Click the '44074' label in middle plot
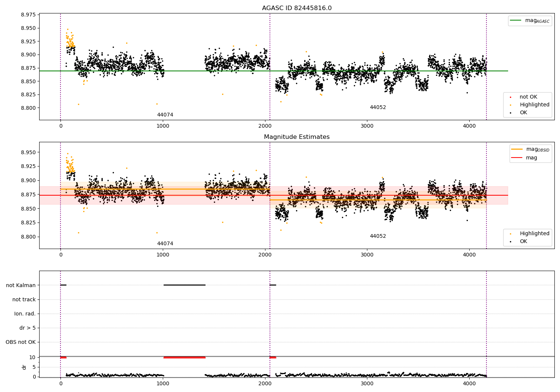 point(165,244)
